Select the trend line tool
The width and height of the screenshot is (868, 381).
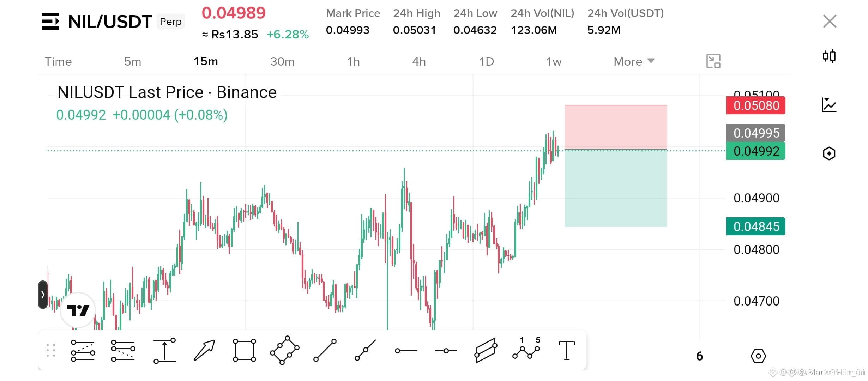pos(325,350)
